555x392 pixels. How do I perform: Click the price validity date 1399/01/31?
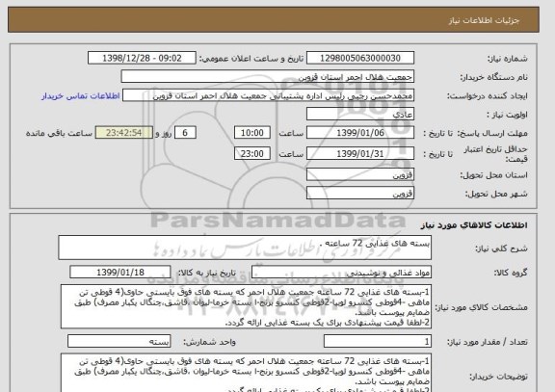pos(360,153)
